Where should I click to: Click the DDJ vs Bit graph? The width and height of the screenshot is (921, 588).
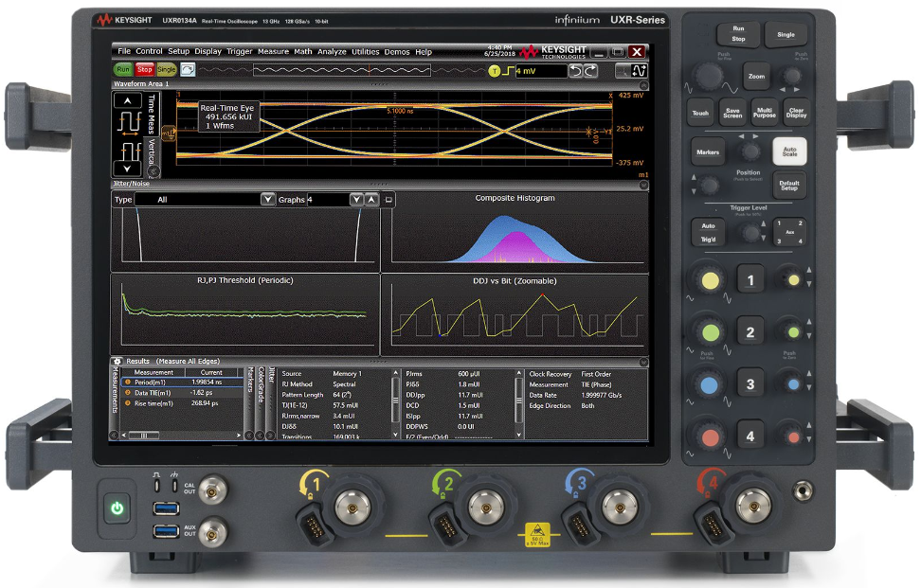pos(515,315)
